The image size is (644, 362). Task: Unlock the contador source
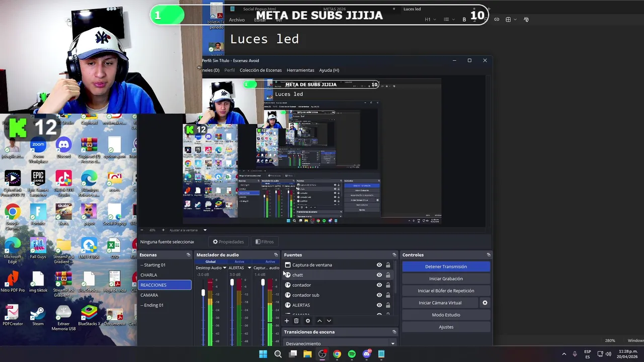click(388, 285)
